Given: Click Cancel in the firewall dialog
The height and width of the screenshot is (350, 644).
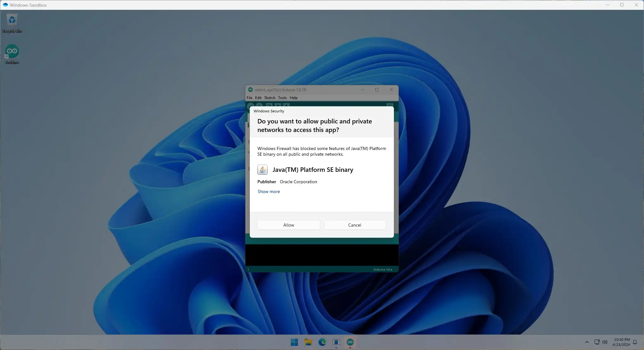Looking at the screenshot, I should click(354, 225).
